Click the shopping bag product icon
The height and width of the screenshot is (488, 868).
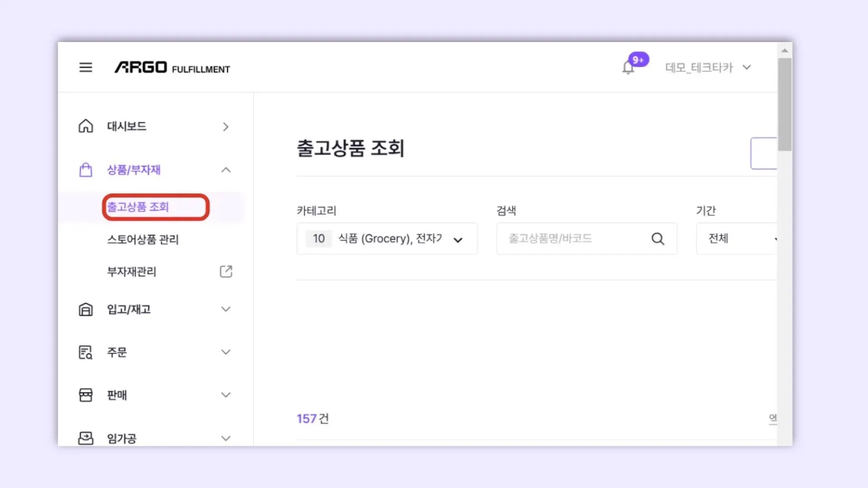[x=85, y=170]
